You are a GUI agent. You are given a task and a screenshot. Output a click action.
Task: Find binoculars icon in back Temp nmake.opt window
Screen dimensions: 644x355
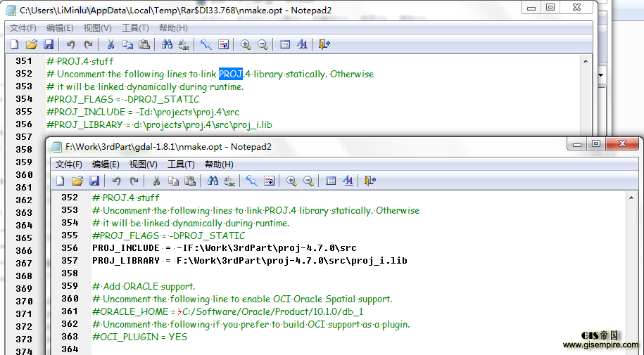coord(167,44)
